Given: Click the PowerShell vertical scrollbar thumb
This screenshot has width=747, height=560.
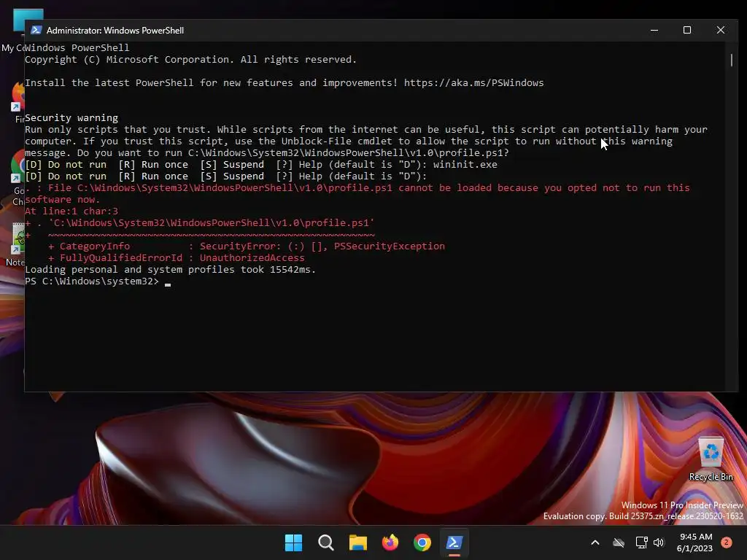Looking at the screenshot, I should coord(732,60).
